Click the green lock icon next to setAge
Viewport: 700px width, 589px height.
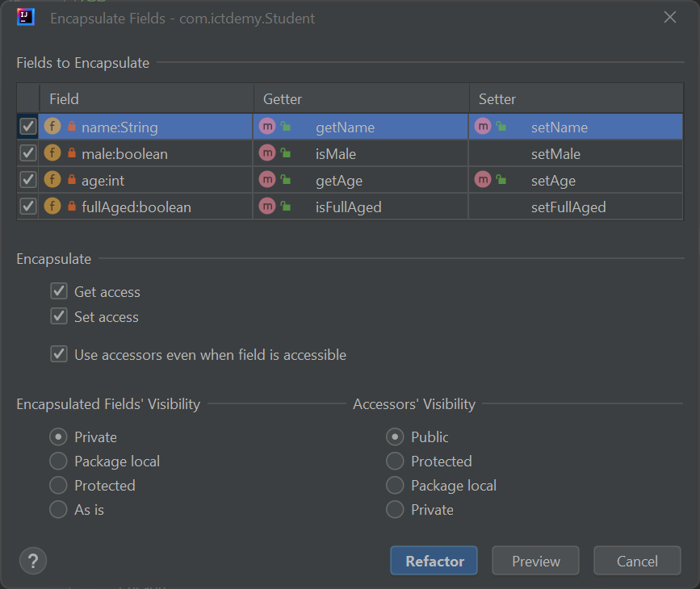500,180
